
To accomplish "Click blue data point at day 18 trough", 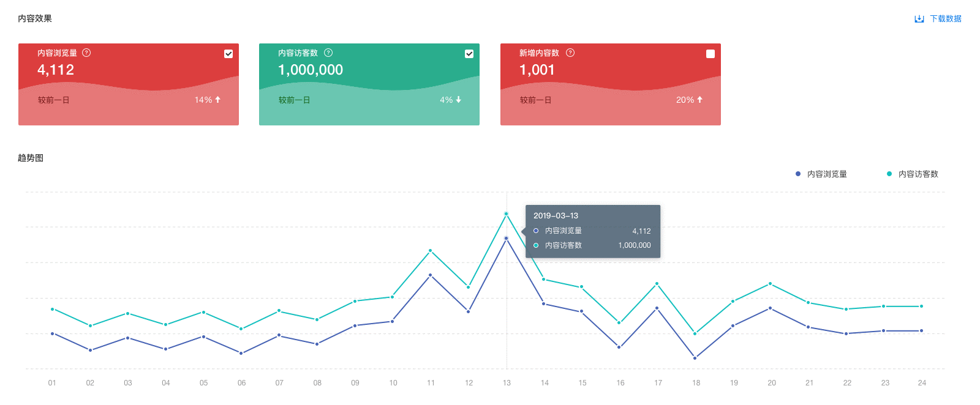I will click(695, 358).
